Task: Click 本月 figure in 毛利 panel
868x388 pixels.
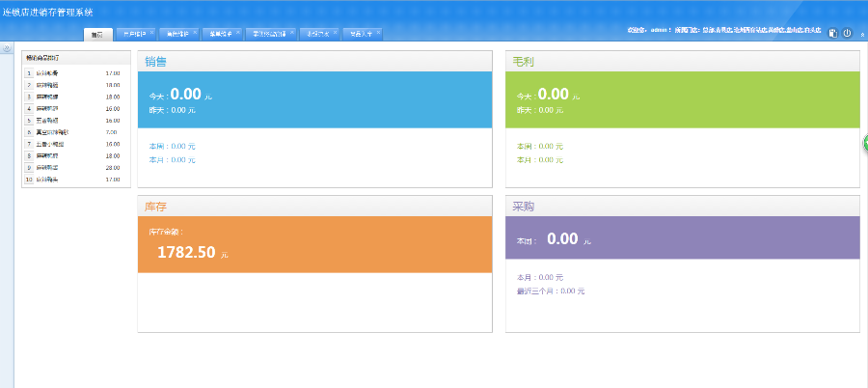Action: [x=551, y=159]
